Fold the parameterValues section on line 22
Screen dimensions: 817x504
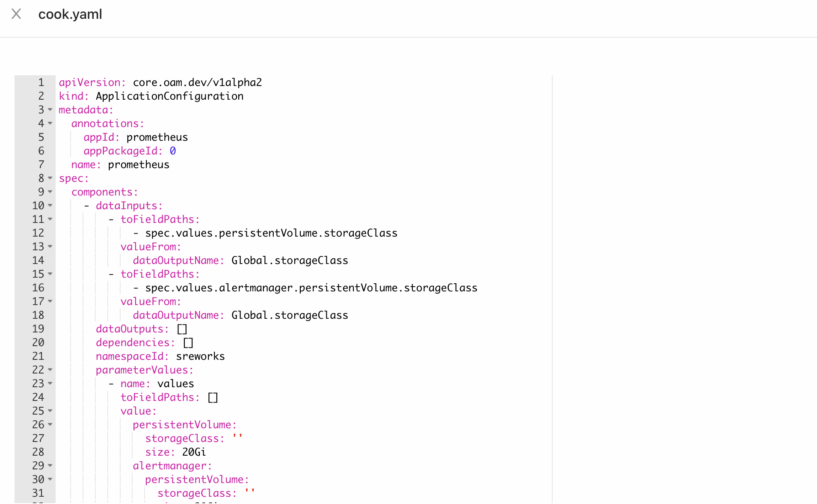tap(50, 370)
